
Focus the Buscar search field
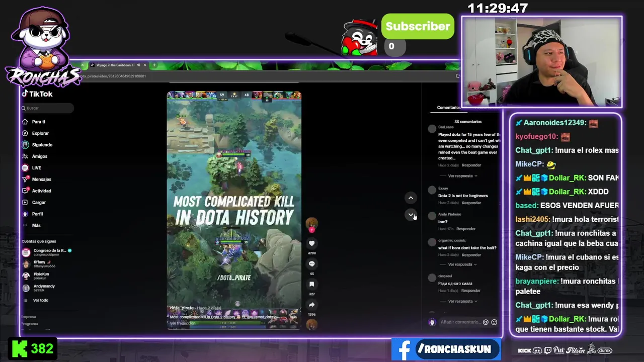[x=48, y=108]
